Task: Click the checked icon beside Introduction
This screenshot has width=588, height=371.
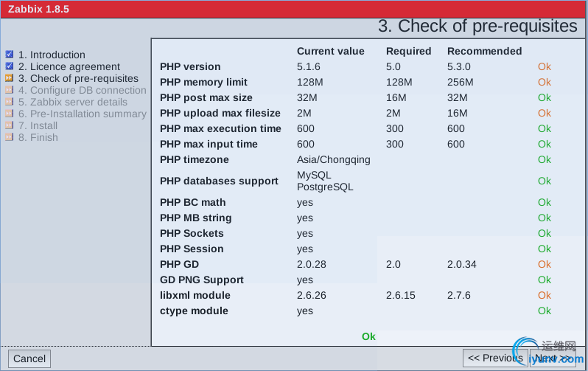Action: [x=10, y=55]
